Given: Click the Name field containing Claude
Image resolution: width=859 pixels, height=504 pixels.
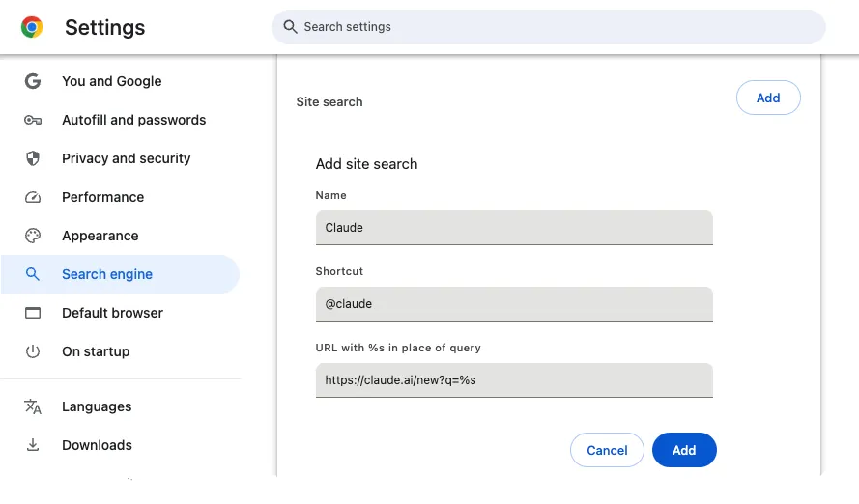Looking at the screenshot, I should tap(514, 228).
